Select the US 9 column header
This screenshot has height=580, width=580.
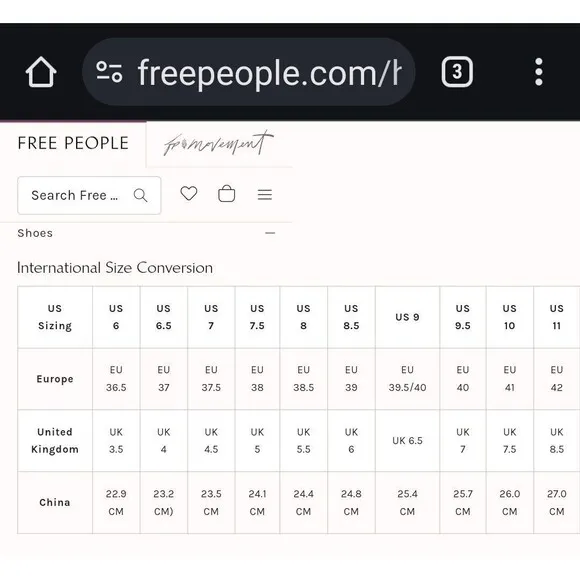click(407, 317)
